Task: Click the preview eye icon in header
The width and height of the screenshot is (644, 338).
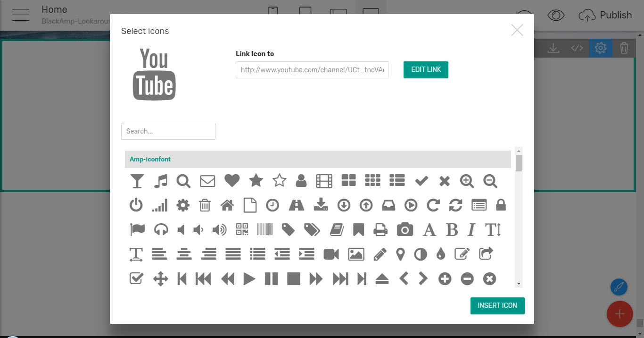Action: click(556, 16)
